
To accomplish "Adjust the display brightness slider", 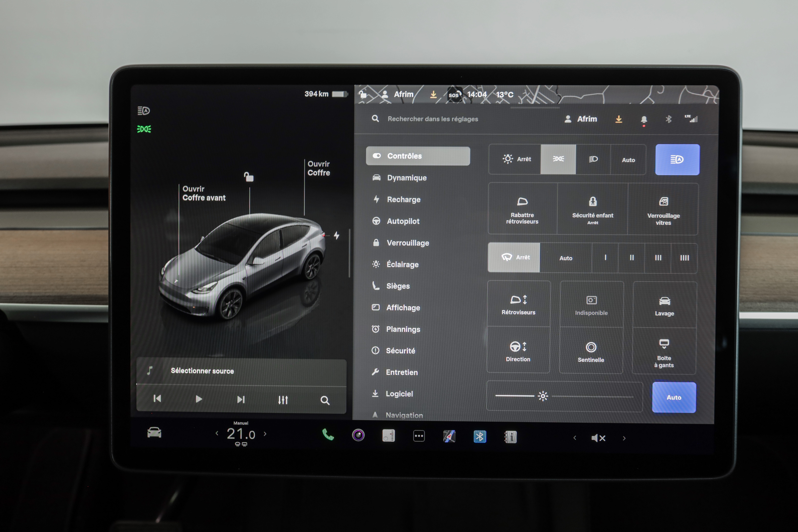I will click(x=543, y=396).
